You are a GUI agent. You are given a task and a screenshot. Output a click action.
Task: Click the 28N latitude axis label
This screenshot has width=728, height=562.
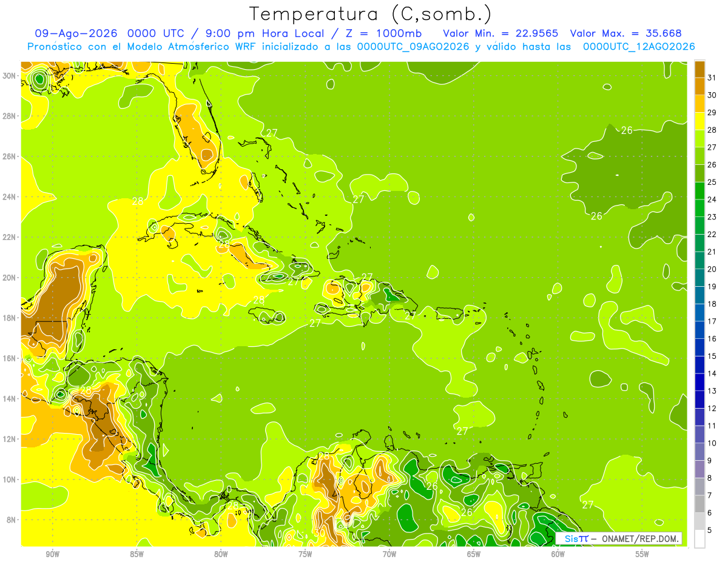click(10, 116)
